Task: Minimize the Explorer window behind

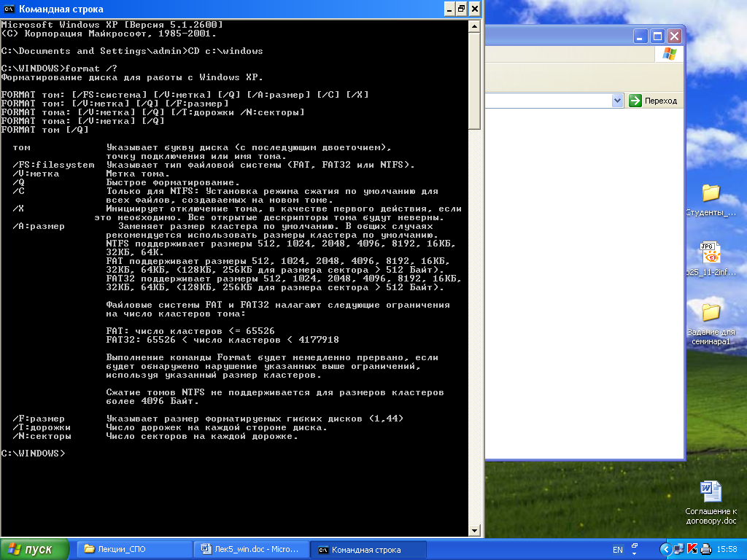Action: tap(640, 36)
